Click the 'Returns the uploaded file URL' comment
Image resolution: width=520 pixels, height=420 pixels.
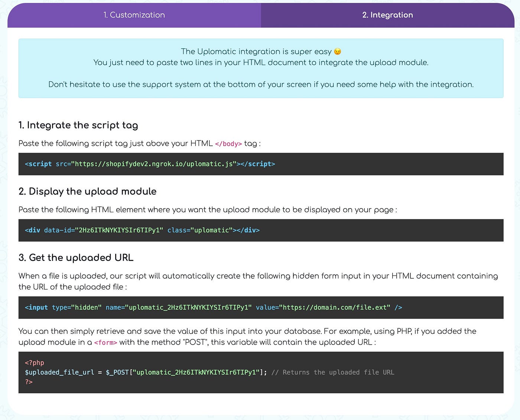tap(333, 372)
